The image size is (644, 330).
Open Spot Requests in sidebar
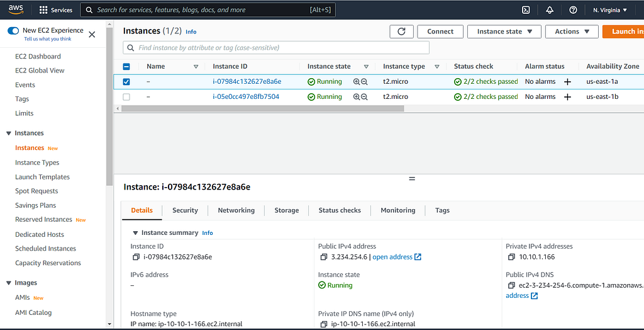[36, 191]
